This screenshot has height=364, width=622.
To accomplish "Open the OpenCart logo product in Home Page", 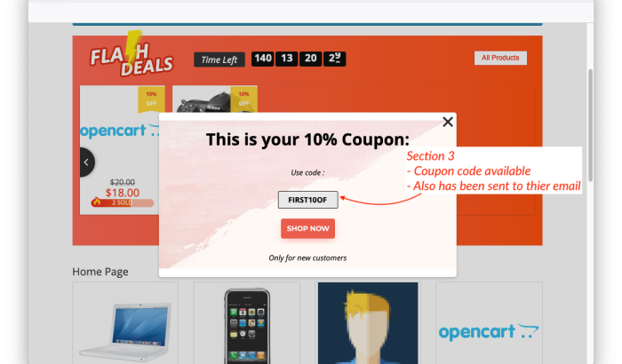I will pyautogui.click(x=489, y=323).
